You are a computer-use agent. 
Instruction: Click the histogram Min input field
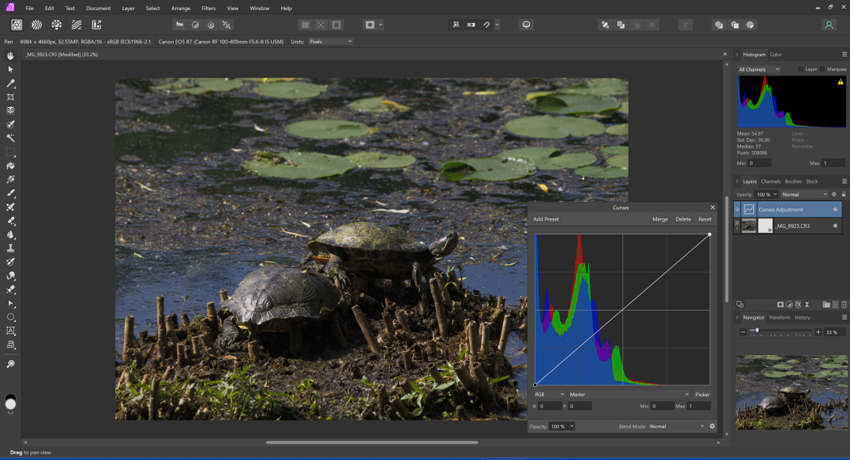759,163
